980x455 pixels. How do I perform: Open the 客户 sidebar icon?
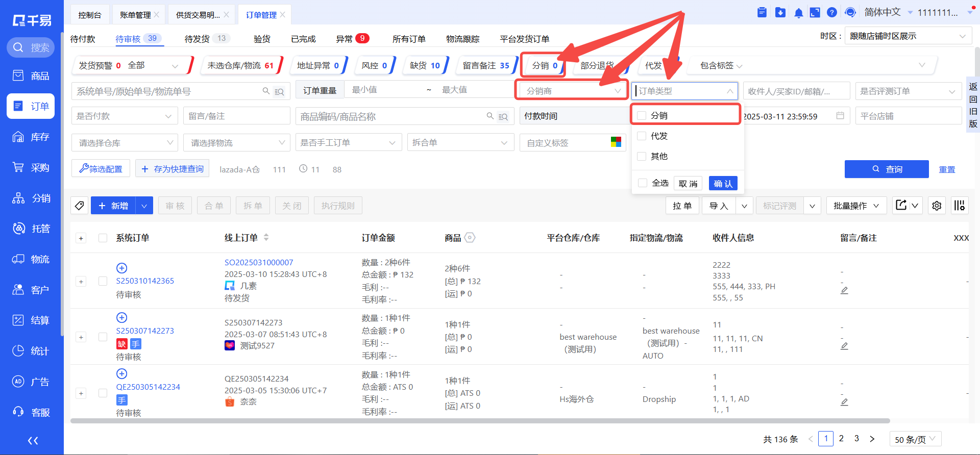coord(18,290)
